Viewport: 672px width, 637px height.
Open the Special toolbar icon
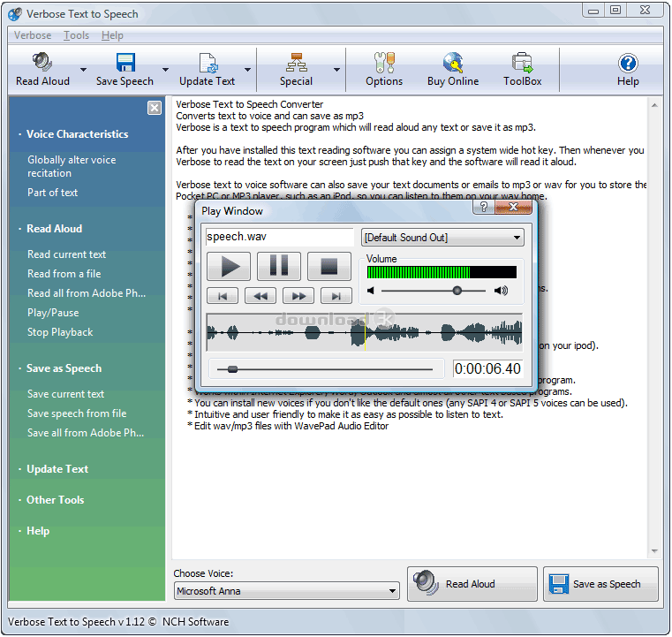[297, 63]
